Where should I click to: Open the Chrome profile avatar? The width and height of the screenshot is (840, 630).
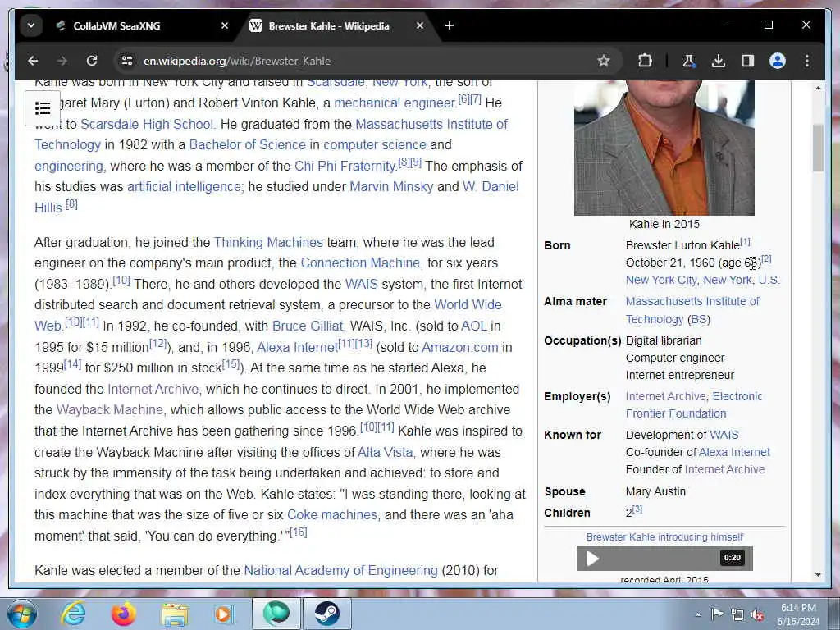click(778, 61)
